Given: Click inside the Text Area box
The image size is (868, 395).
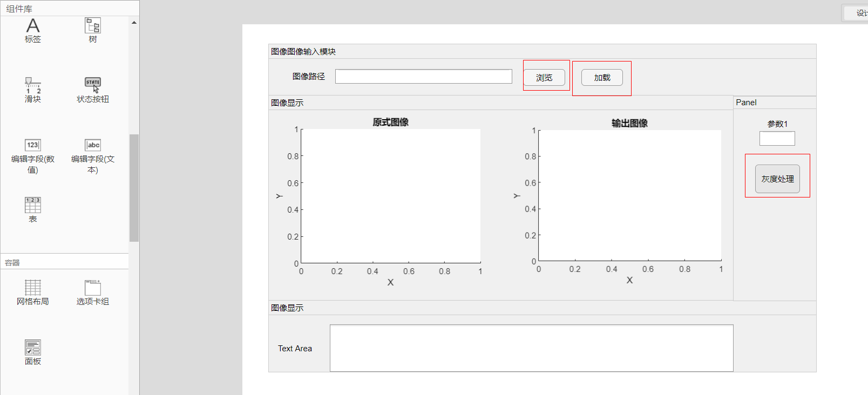Looking at the screenshot, I should tap(532, 348).
